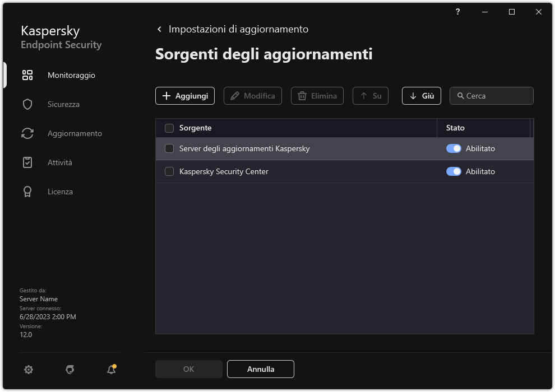Turn off the Kaspersky Security Center toggle

pyautogui.click(x=454, y=172)
